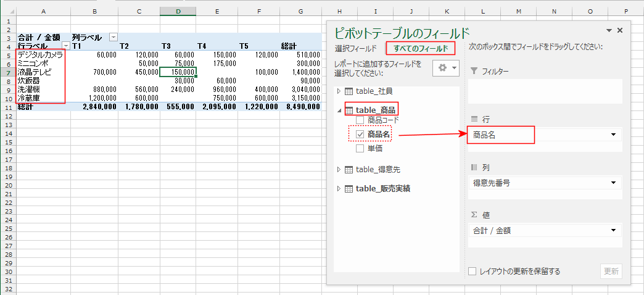Select row 7 header
The image size is (644, 295).
coord(8,72)
